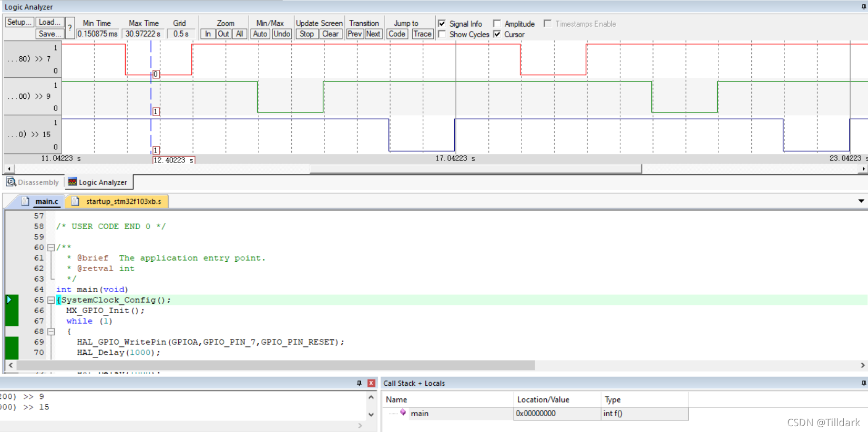Click the main.c file icon
The width and height of the screenshot is (868, 432).
click(25, 201)
